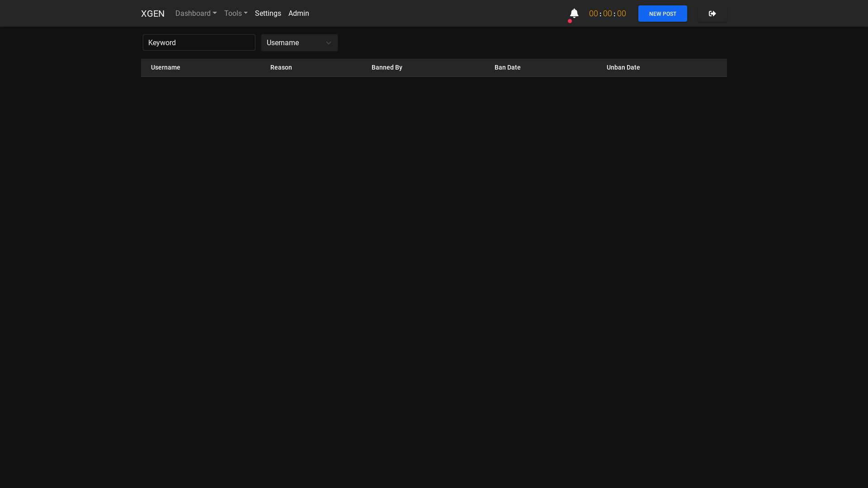Click the chevron on the Dashboard menu
This screenshot has height=488, width=868.
pos(215,13)
